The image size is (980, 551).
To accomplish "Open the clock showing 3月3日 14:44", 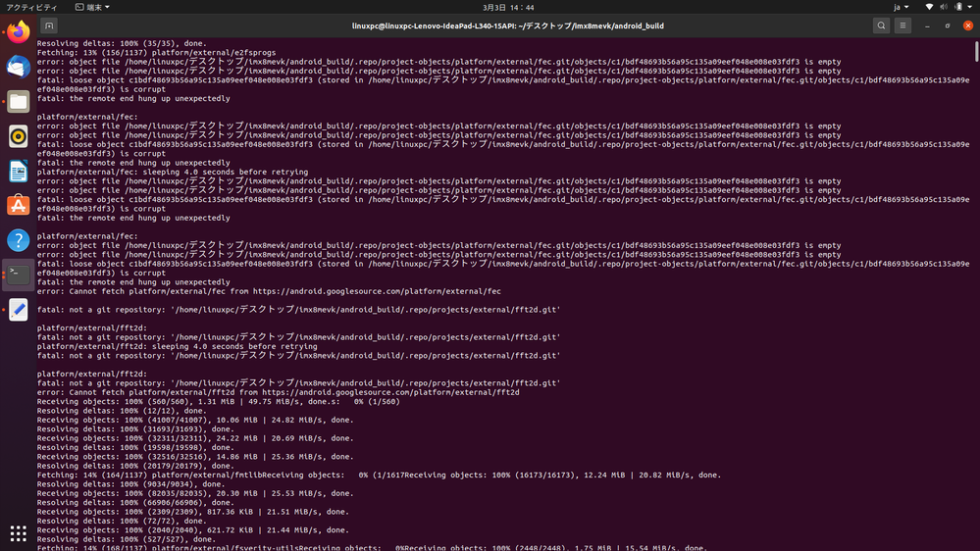I will (508, 7).
